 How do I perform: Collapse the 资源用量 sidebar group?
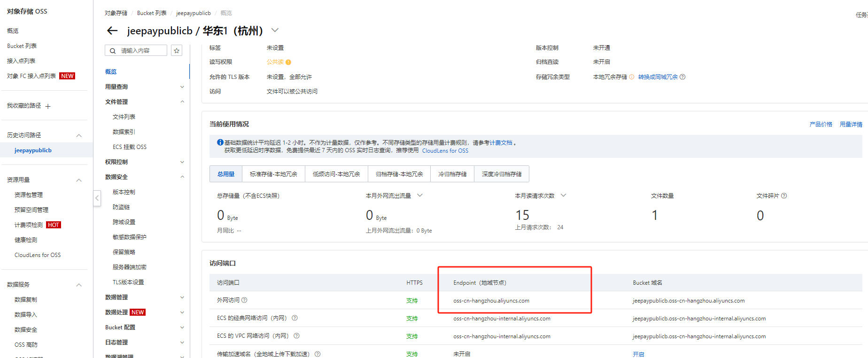click(x=79, y=180)
